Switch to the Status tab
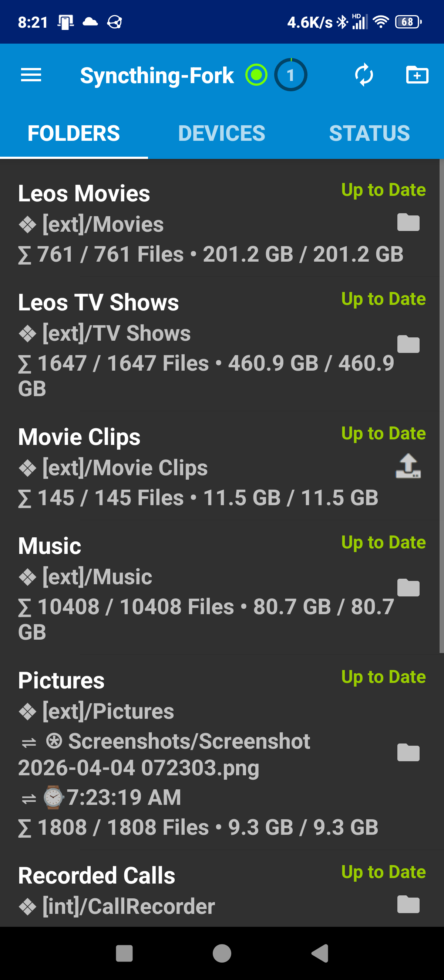444x980 pixels. 369,133
